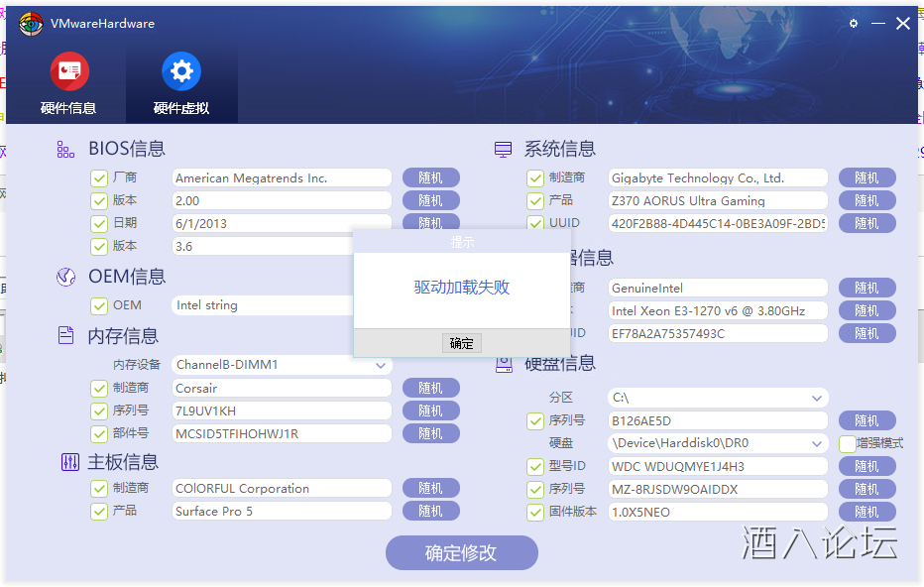Click the 提示 dialog title bar
924x587 pixels.
tap(461, 242)
